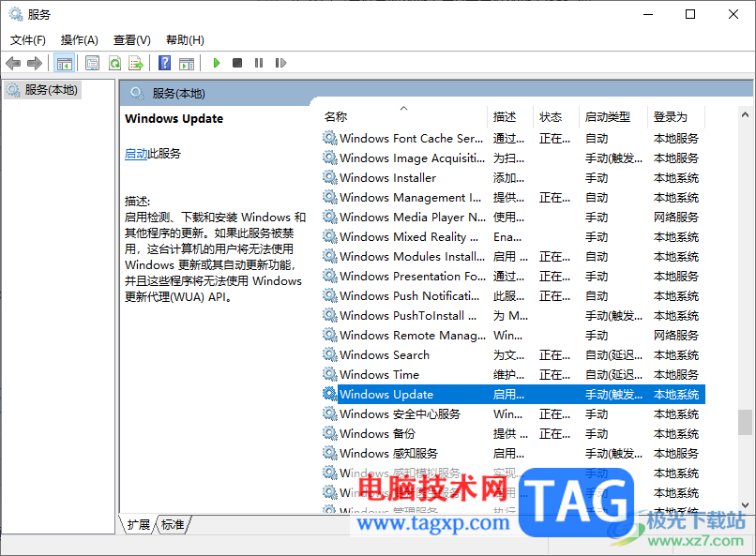Click gear icon of Windows Mixed Reality row
This screenshot has height=556, width=756.
pyautogui.click(x=330, y=237)
